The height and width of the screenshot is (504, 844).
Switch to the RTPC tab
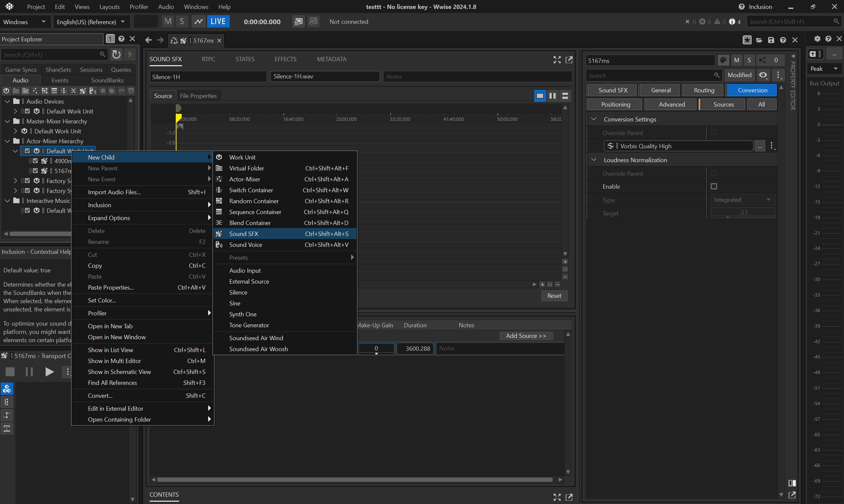tap(208, 59)
